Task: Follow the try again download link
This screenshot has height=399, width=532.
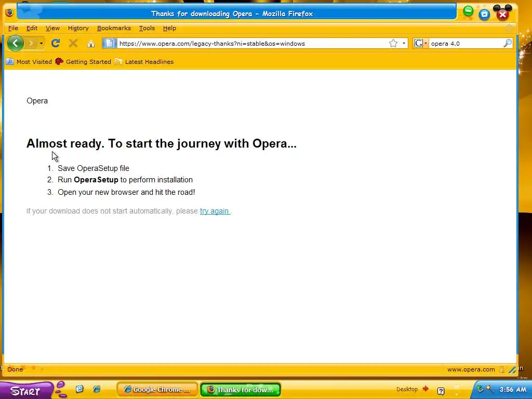Action: 215,211
